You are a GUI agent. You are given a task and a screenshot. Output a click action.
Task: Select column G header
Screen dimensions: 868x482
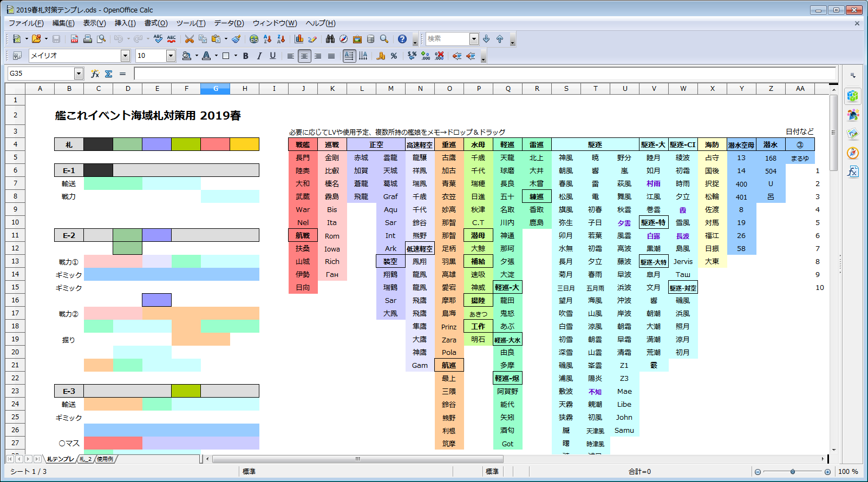pyautogui.click(x=216, y=89)
